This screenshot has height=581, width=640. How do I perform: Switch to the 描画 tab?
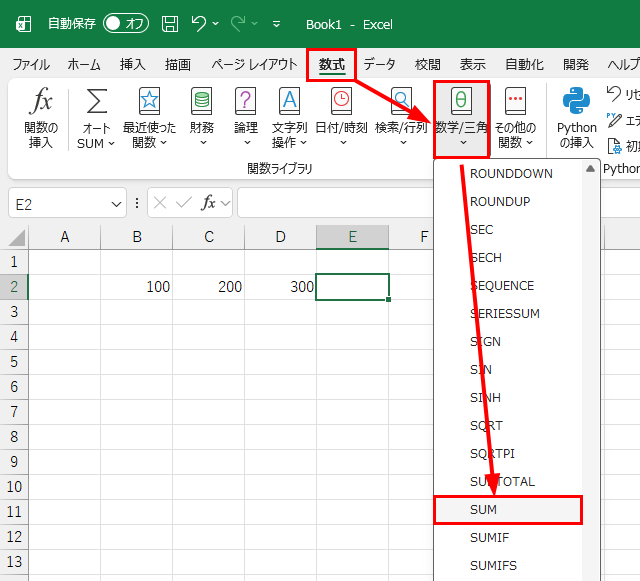coord(178,65)
